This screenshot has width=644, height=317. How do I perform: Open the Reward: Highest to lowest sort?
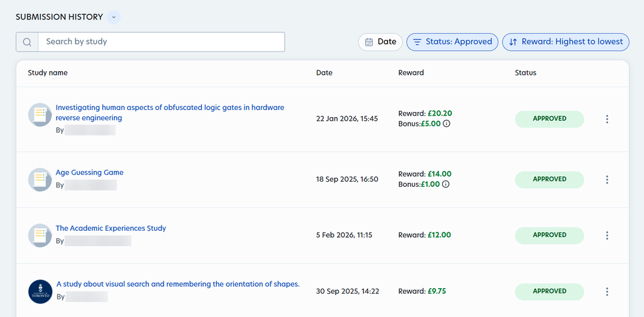[x=566, y=42]
